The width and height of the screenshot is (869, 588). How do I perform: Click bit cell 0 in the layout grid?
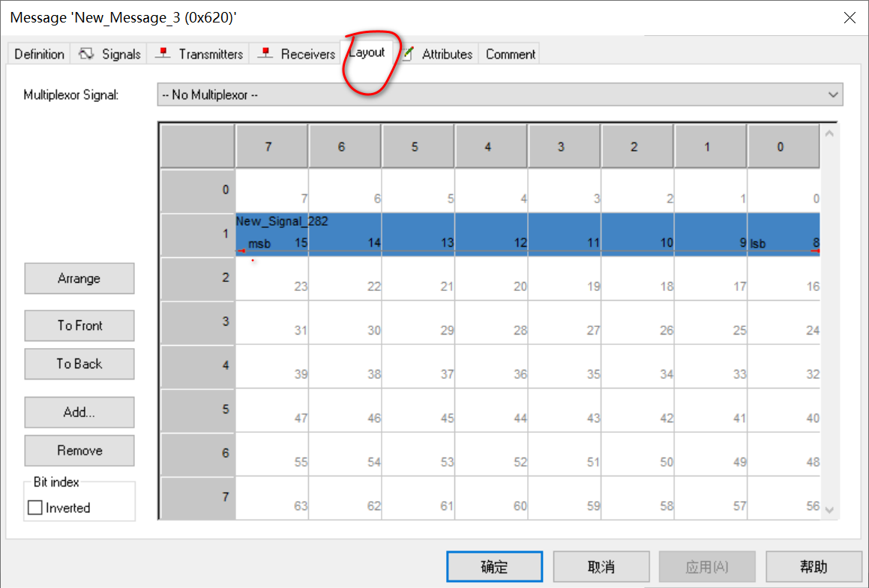pos(784,190)
